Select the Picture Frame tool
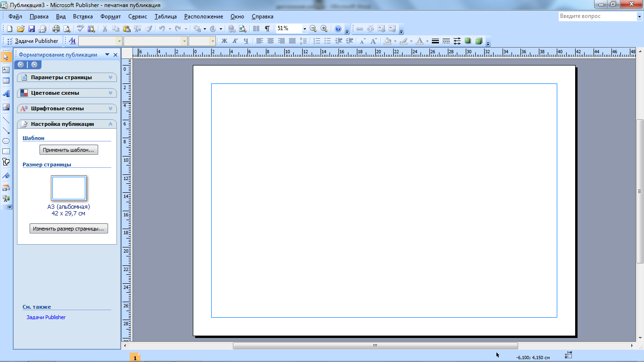This screenshot has height=362, width=644. coord(6,107)
